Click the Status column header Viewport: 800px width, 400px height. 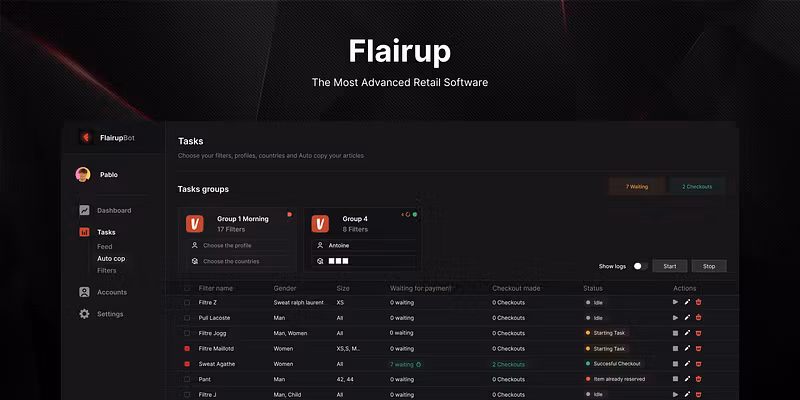pyautogui.click(x=593, y=288)
